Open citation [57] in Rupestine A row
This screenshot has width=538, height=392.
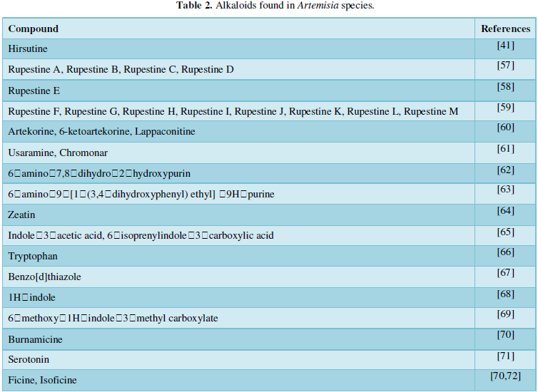pos(506,66)
